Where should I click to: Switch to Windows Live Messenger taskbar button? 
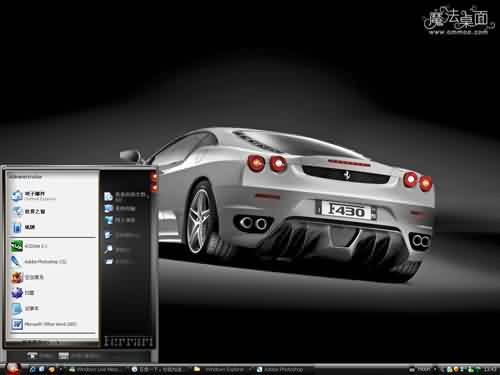coord(98,369)
